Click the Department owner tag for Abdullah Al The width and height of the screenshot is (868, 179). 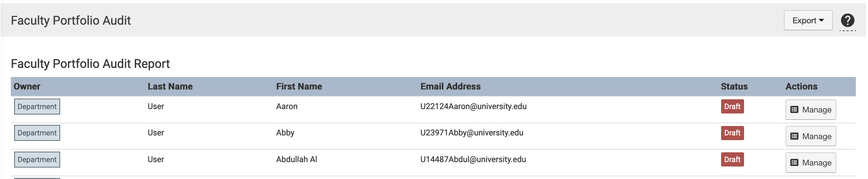(x=37, y=160)
